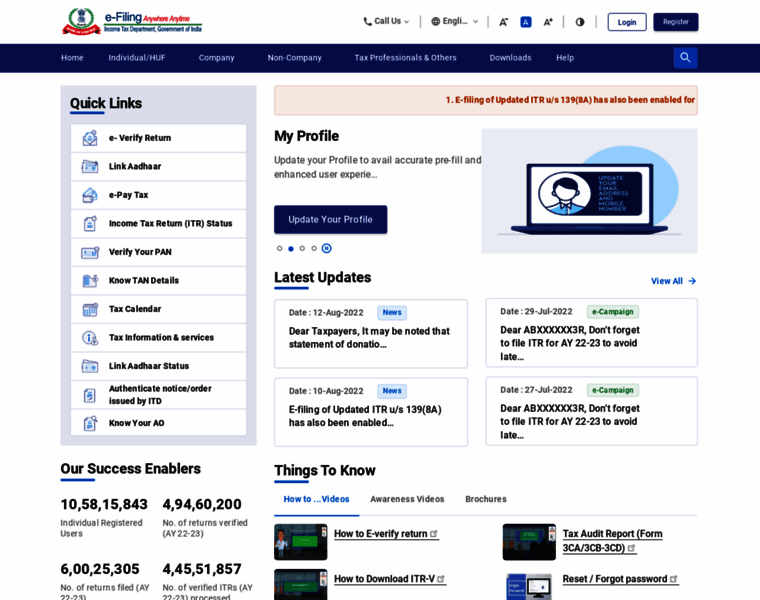The image size is (760, 600).
Task: Open the How to E-verify return thumbnail
Action: (x=300, y=541)
